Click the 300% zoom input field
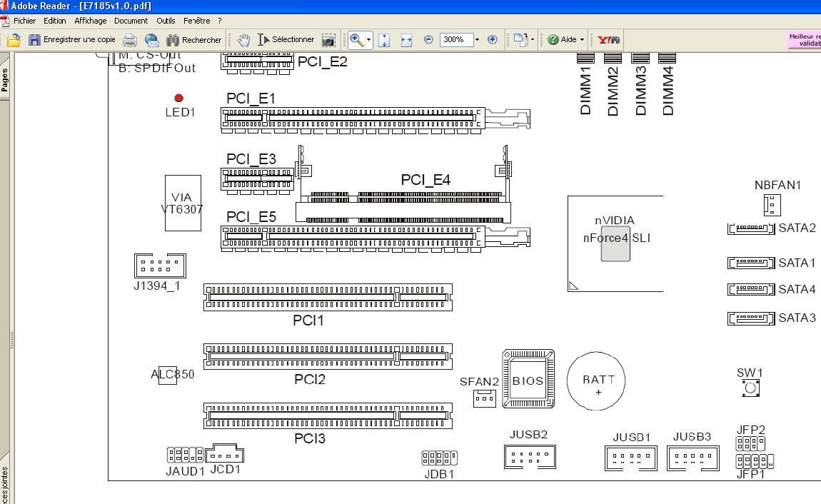The width and height of the screenshot is (821, 504). pyautogui.click(x=455, y=40)
